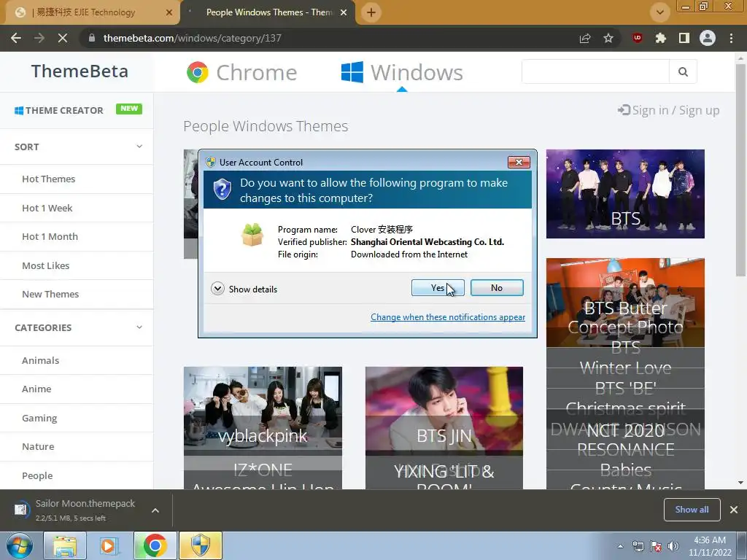Stop the page loading with the X icon
Image resolution: width=747 pixels, height=560 pixels.
click(63, 38)
